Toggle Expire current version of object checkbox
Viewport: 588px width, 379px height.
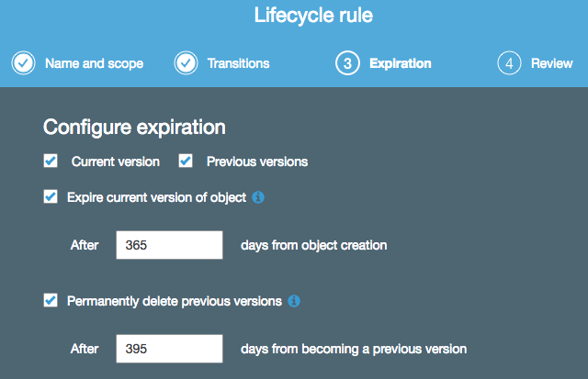51,196
